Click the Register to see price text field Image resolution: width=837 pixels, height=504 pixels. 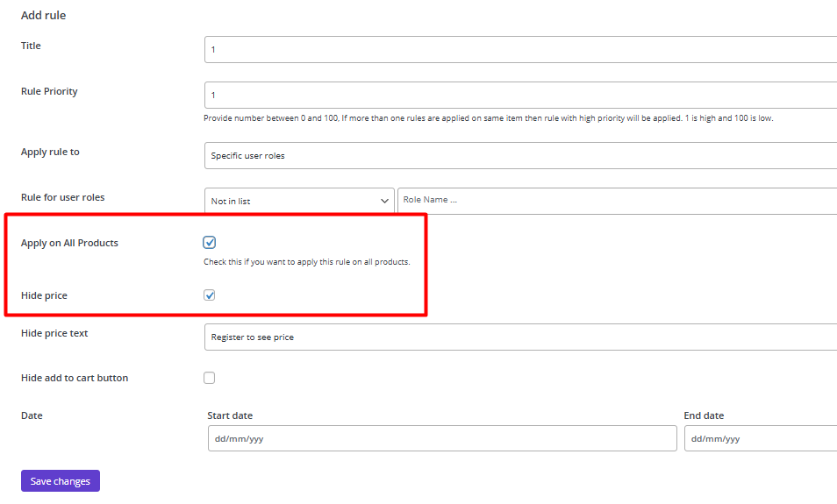point(520,337)
